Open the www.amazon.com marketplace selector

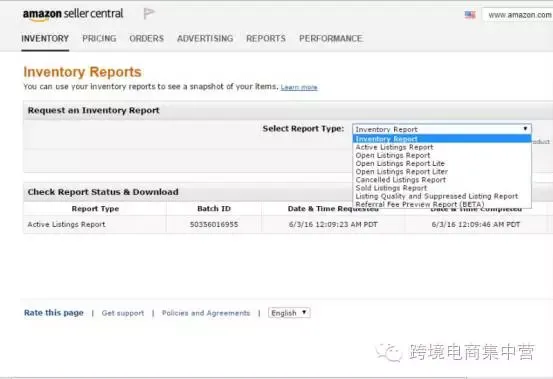pos(518,15)
